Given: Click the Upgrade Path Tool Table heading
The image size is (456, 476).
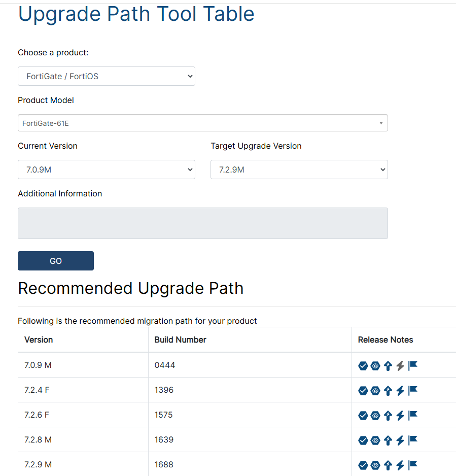Looking at the screenshot, I should pyautogui.click(x=136, y=14).
